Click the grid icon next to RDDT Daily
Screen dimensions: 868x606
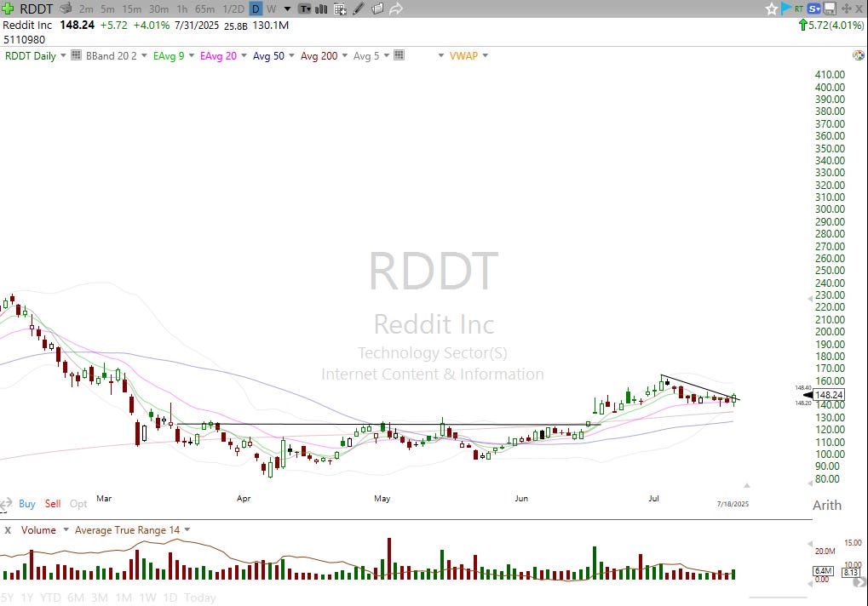[77, 54]
